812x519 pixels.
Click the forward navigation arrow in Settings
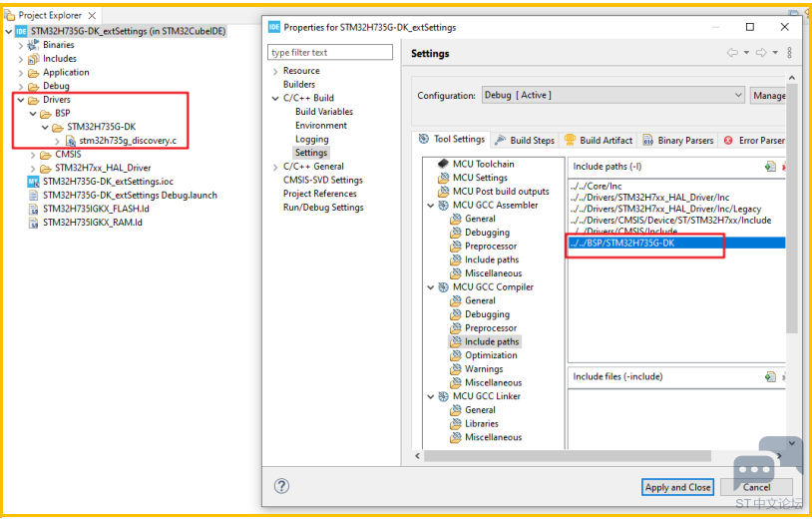coord(761,53)
